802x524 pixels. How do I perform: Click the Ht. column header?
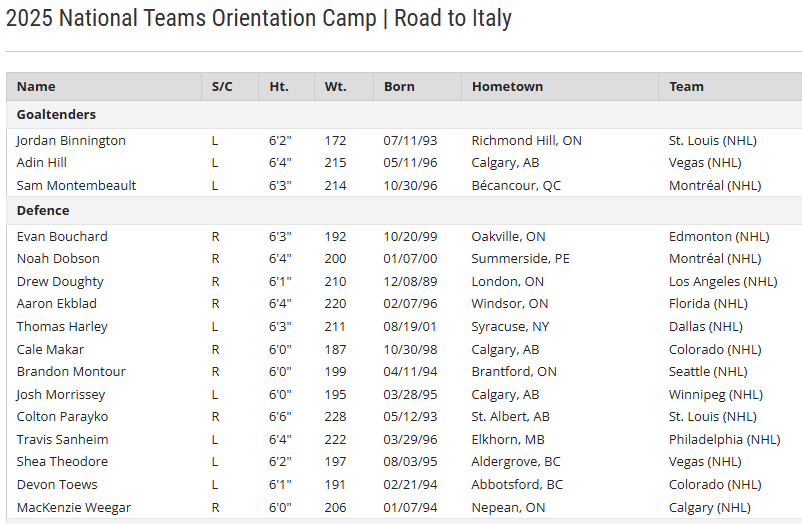coord(279,87)
